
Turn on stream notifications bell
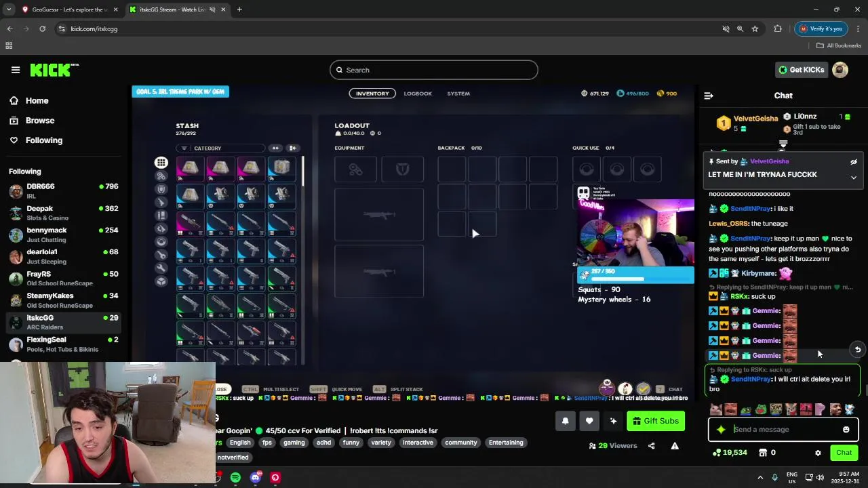point(566,421)
